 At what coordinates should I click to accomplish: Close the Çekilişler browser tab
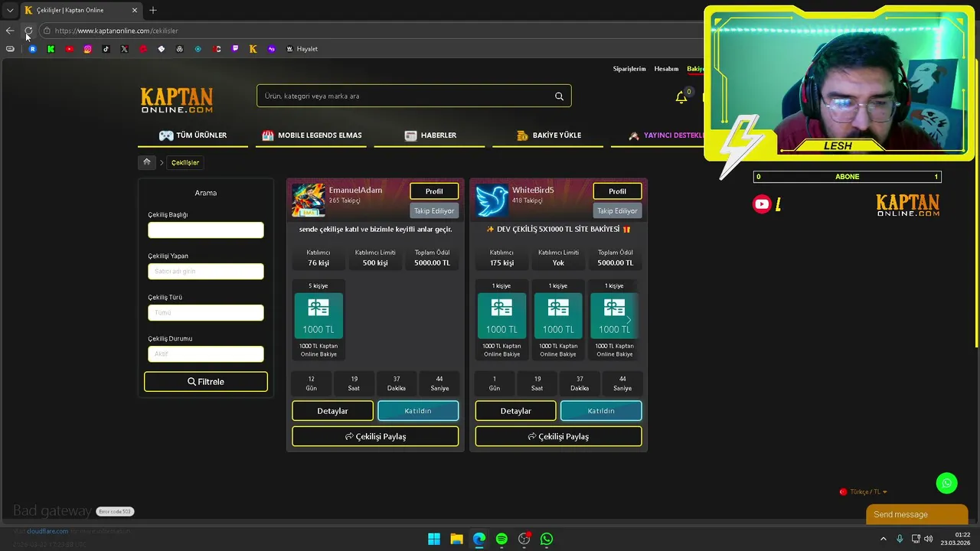(x=135, y=10)
